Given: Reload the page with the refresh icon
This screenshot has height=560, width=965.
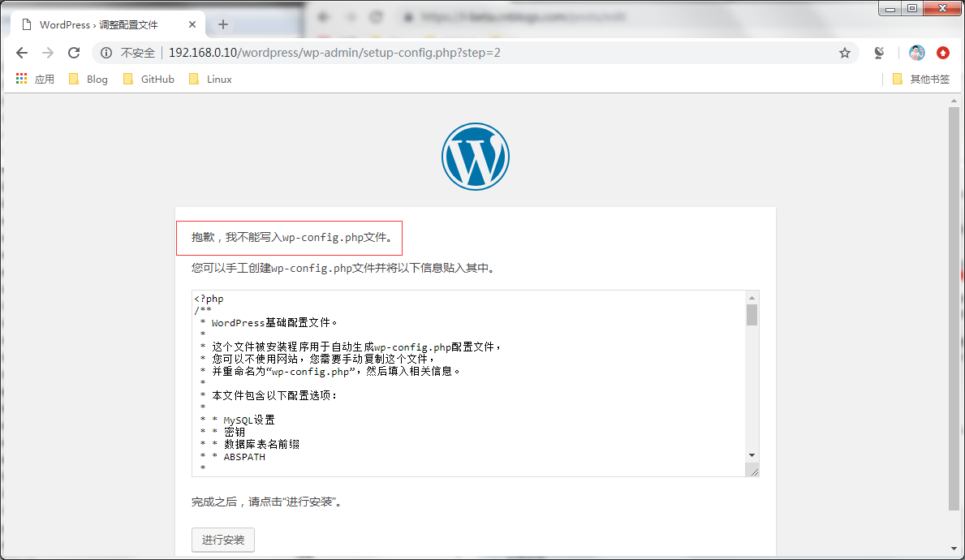Looking at the screenshot, I should tap(74, 53).
